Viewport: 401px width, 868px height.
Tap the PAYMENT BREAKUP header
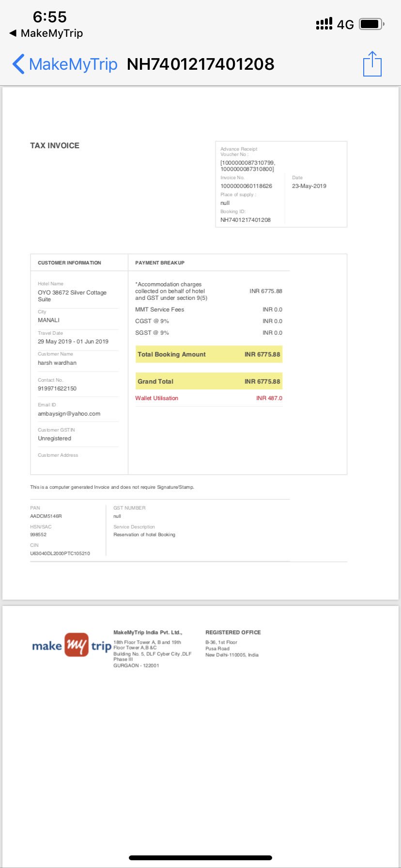(160, 263)
